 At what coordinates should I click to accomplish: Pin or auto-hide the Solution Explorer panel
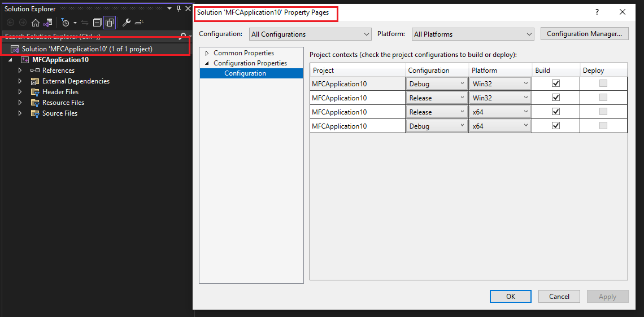pos(179,8)
